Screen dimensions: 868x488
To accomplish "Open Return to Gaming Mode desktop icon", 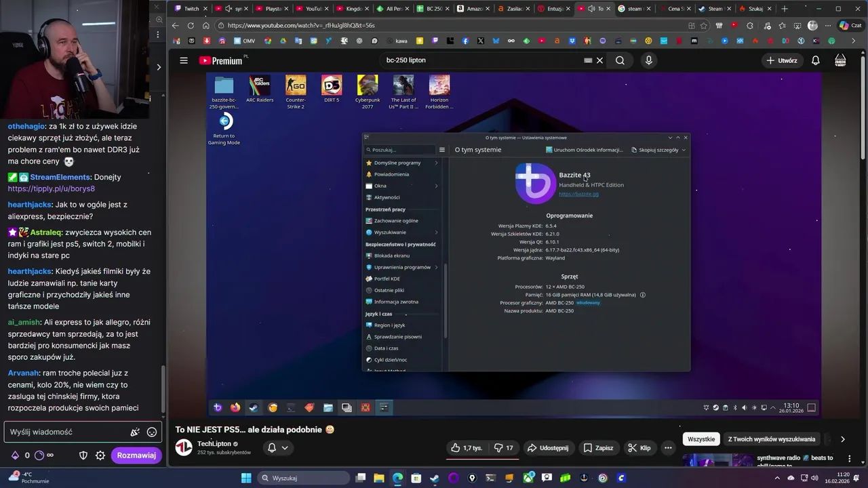I will point(224,129).
